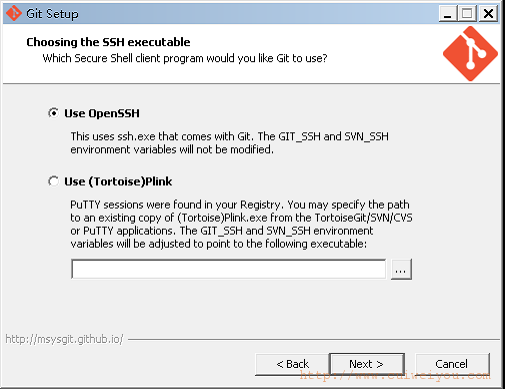The image size is (505, 389).
Task: Maximize the Git Setup window
Action: coord(468,14)
